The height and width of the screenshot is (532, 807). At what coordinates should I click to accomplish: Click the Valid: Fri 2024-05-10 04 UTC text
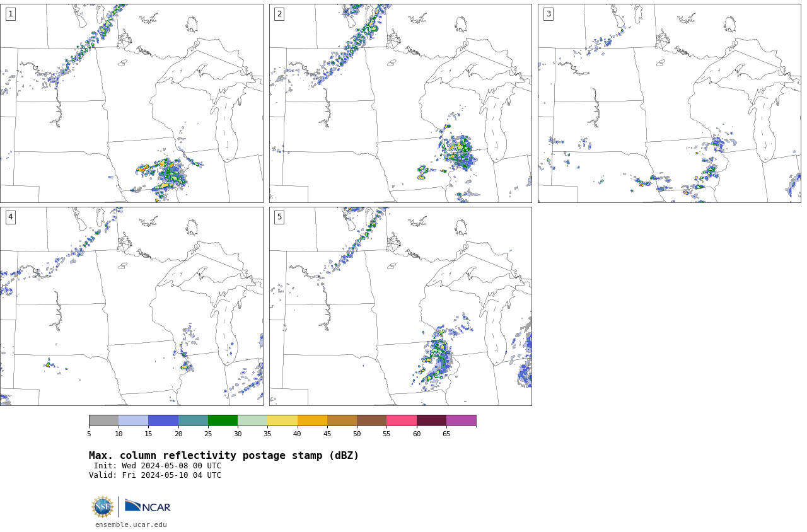(155, 475)
